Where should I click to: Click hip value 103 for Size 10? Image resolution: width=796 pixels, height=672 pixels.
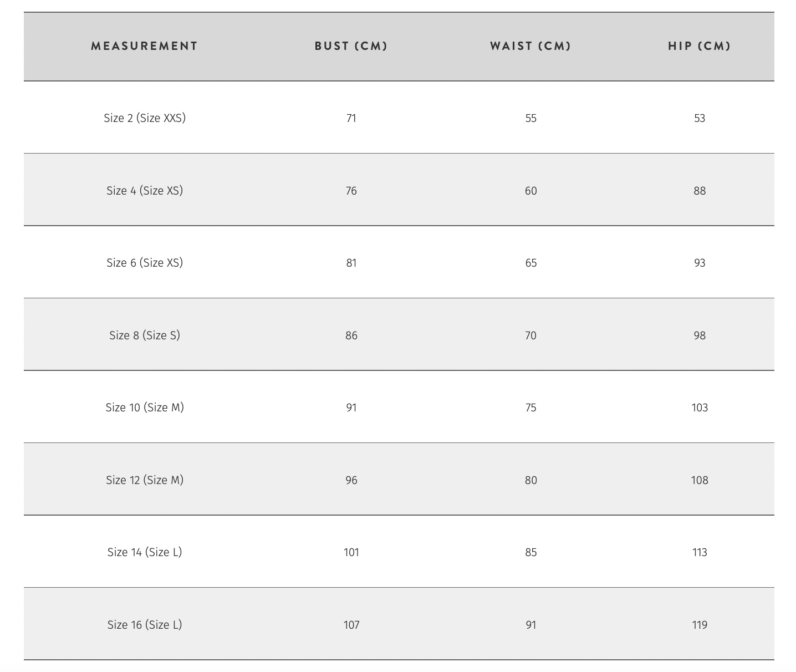700,408
